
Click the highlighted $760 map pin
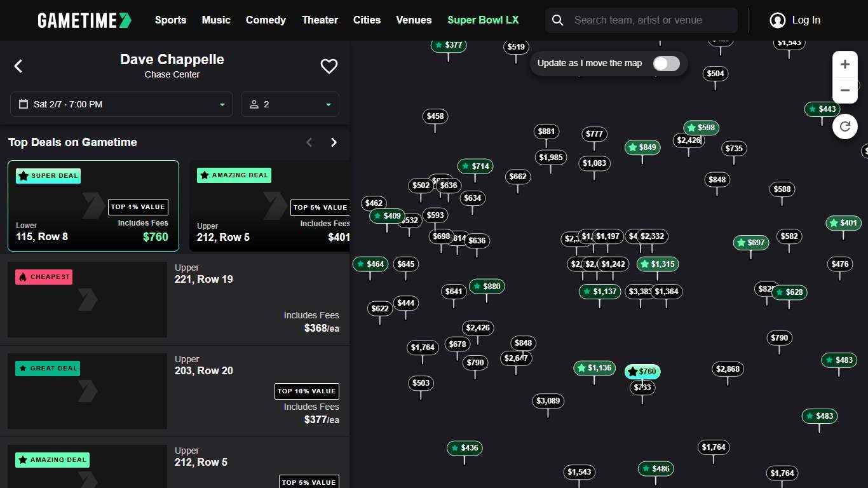click(642, 372)
